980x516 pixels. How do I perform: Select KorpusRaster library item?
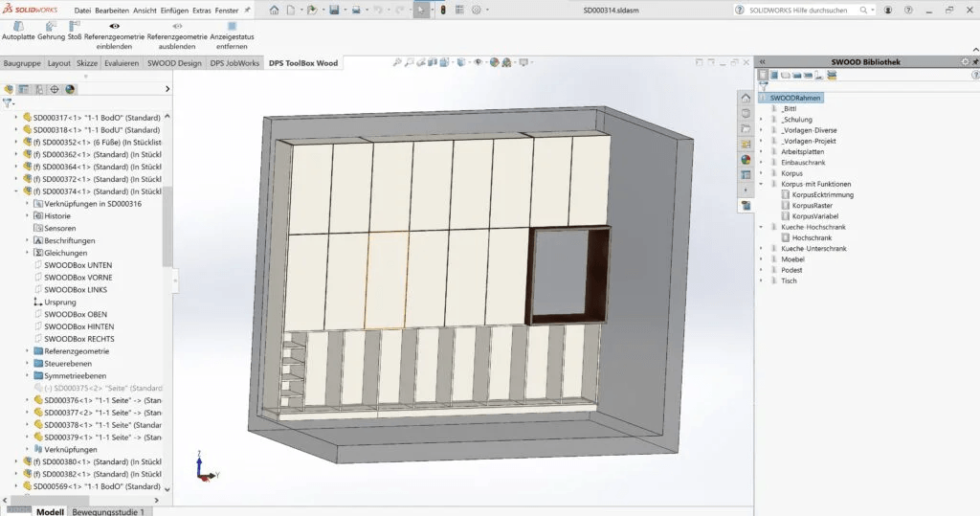pos(812,206)
